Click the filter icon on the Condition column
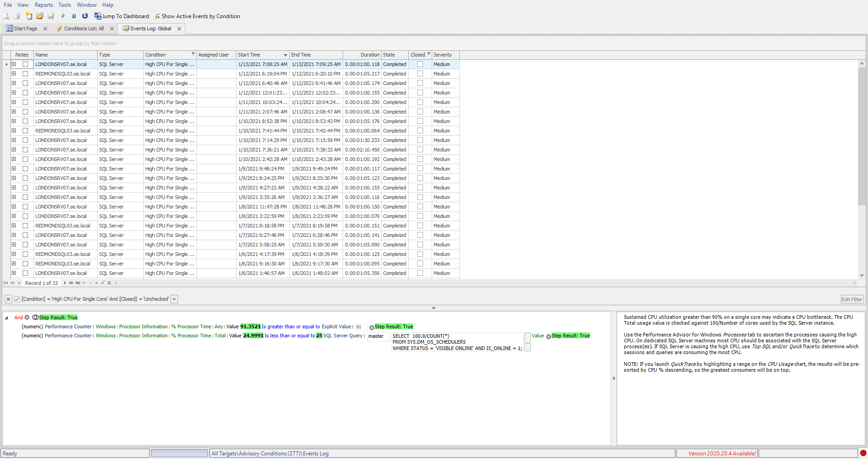The image size is (868, 459). (x=193, y=54)
